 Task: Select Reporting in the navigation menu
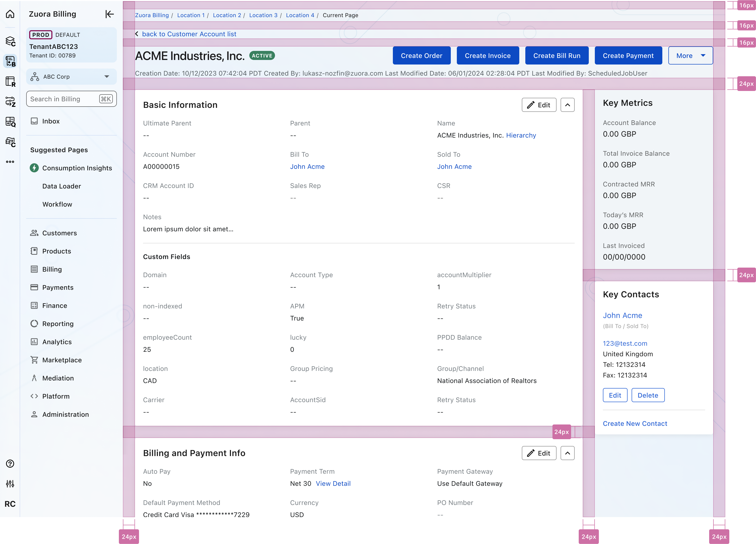[58, 324]
